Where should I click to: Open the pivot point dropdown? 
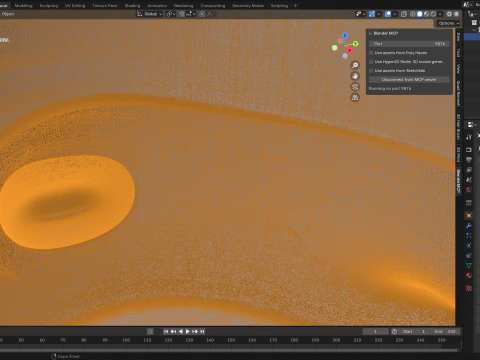coord(171,14)
